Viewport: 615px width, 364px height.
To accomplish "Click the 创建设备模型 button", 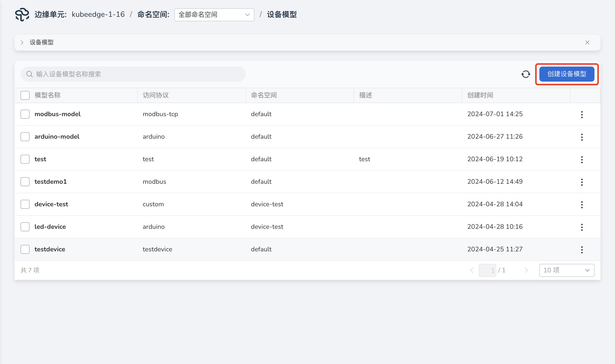I will click(x=566, y=74).
